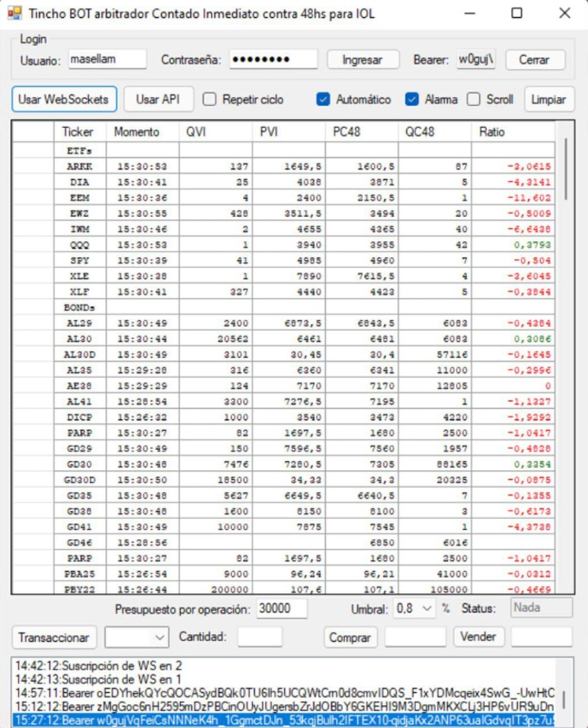This screenshot has width=588, height=728.
Task: Enable the Repetir ciclo checkbox
Action: coord(210,100)
